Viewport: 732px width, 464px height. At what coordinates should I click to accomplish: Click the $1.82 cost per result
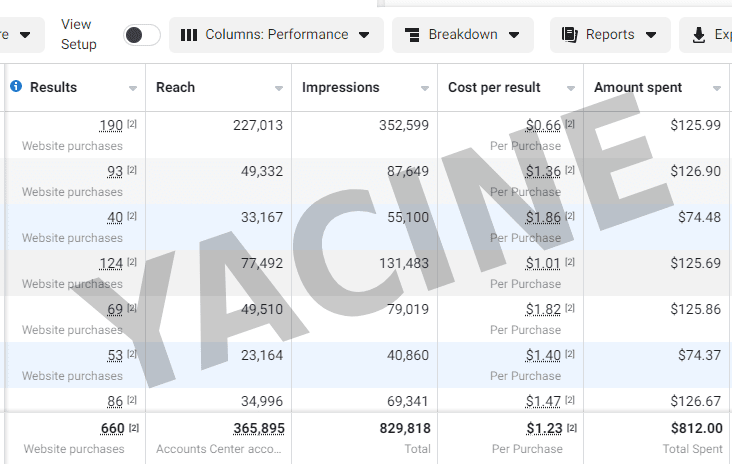pyautogui.click(x=543, y=309)
